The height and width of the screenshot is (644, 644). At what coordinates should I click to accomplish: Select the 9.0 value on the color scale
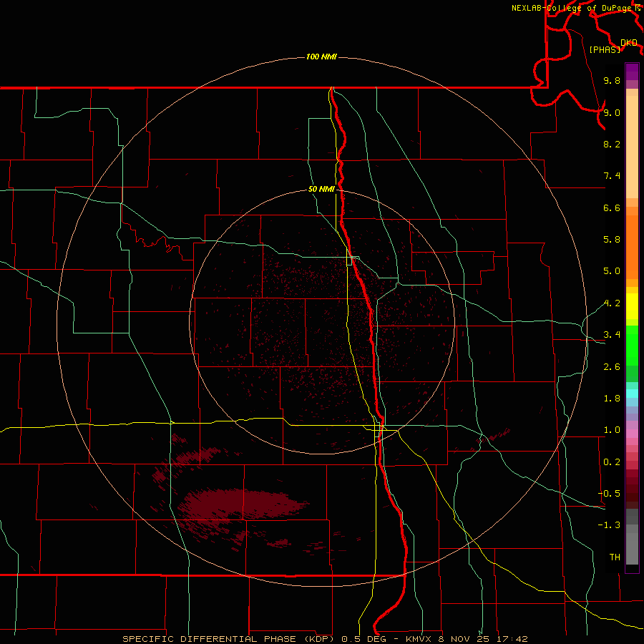612,112
